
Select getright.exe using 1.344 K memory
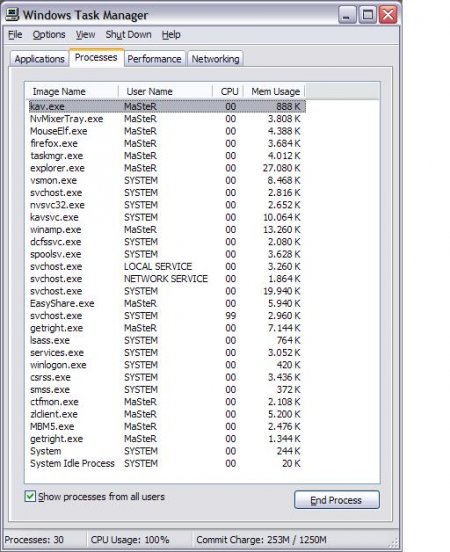(167, 439)
